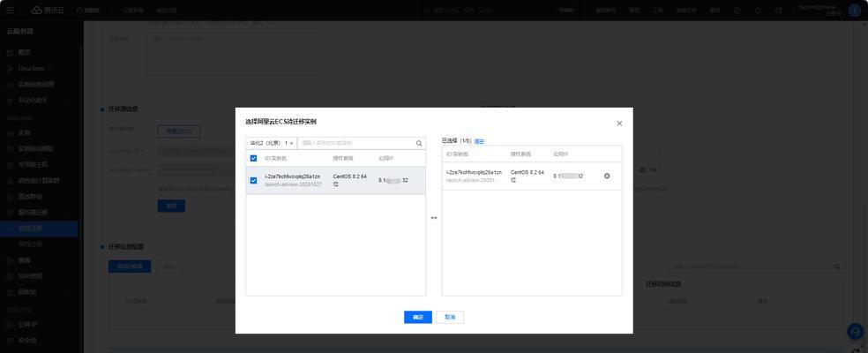868x353 pixels.
Task: Open 实例启动模板 sidebar icon
Action: 10,148
